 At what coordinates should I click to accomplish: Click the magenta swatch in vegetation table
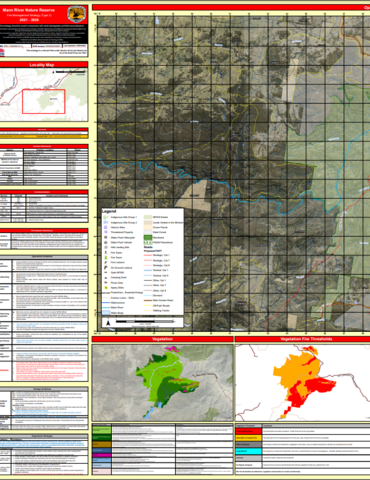(x=102, y=455)
